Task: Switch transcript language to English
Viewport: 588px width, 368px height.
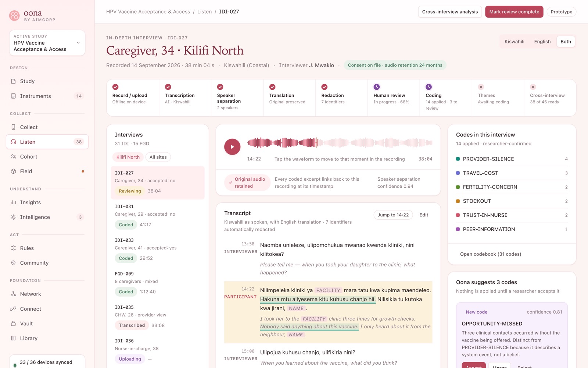Action: pyautogui.click(x=542, y=42)
